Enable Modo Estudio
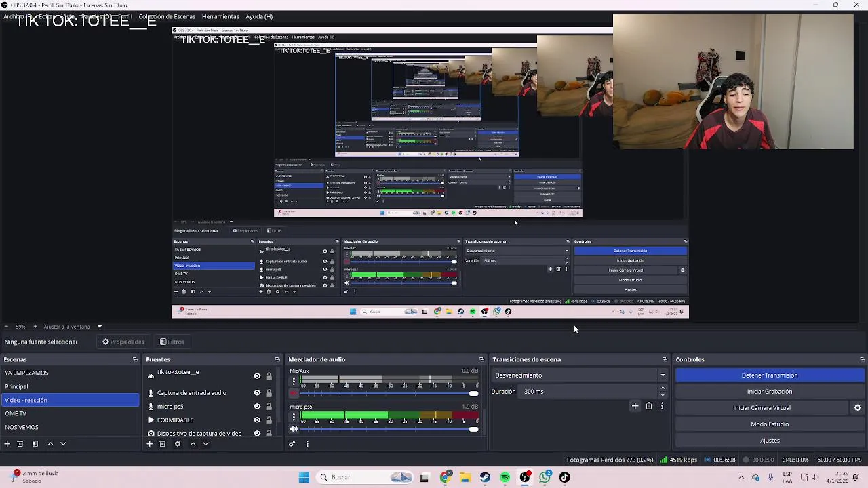 [x=770, y=424]
